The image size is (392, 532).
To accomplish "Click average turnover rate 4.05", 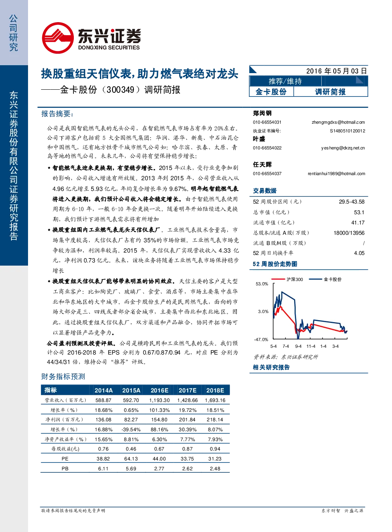I will click(359, 253).
